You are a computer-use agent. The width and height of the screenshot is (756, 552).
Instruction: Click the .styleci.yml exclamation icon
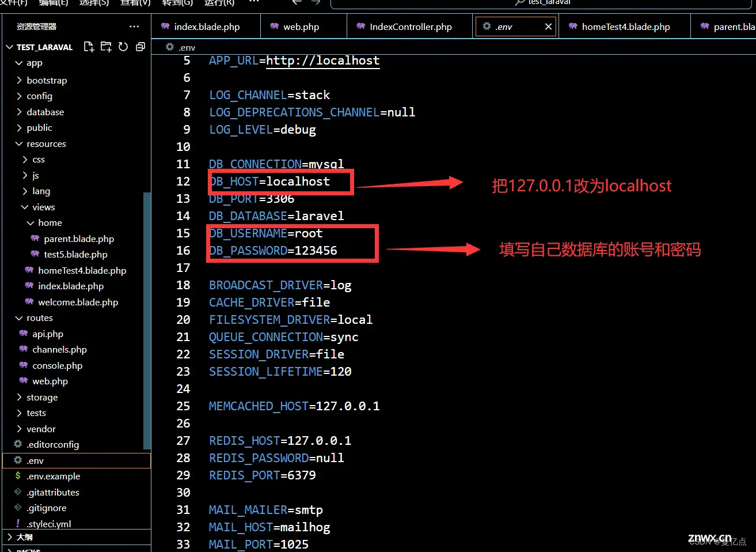tap(18, 523)
